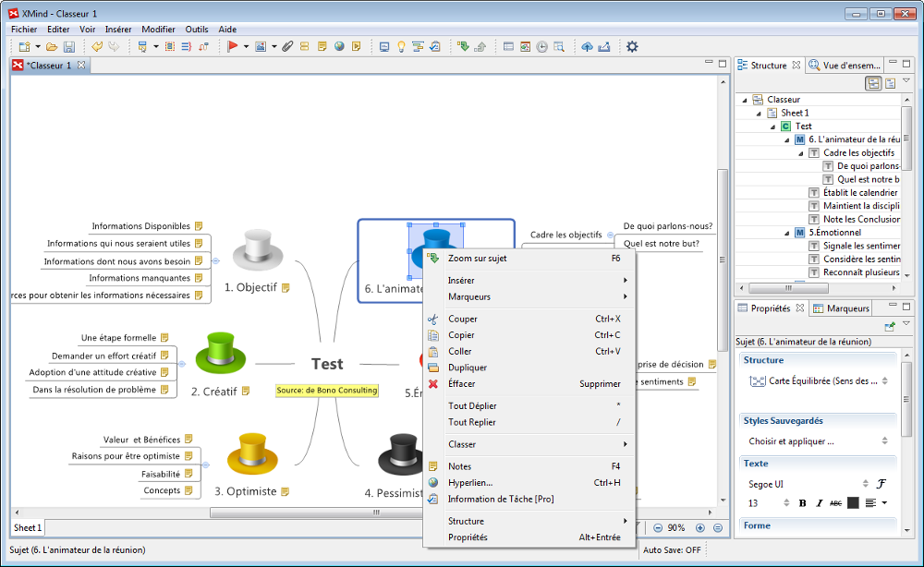Viewport: 924px width, 567px height.
Task: Click the light bulb brainstorming icon
Action: 401,46
